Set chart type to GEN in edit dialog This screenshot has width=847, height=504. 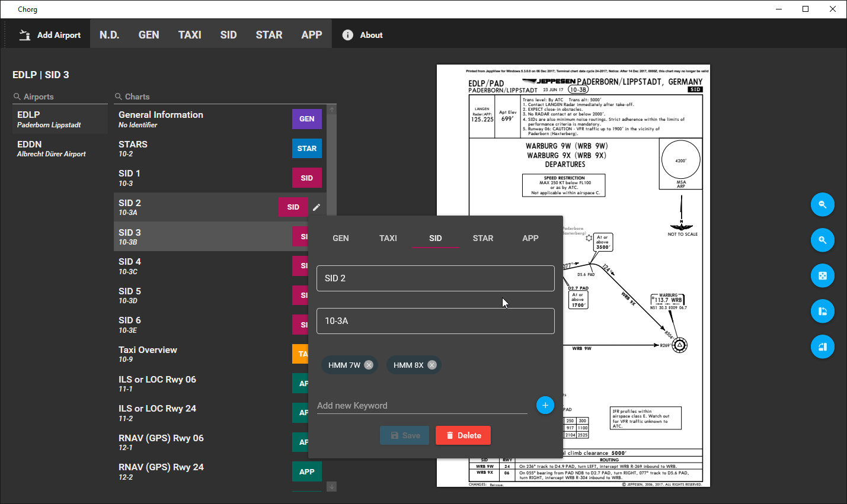pyautogui.click(x=341, y=238)
